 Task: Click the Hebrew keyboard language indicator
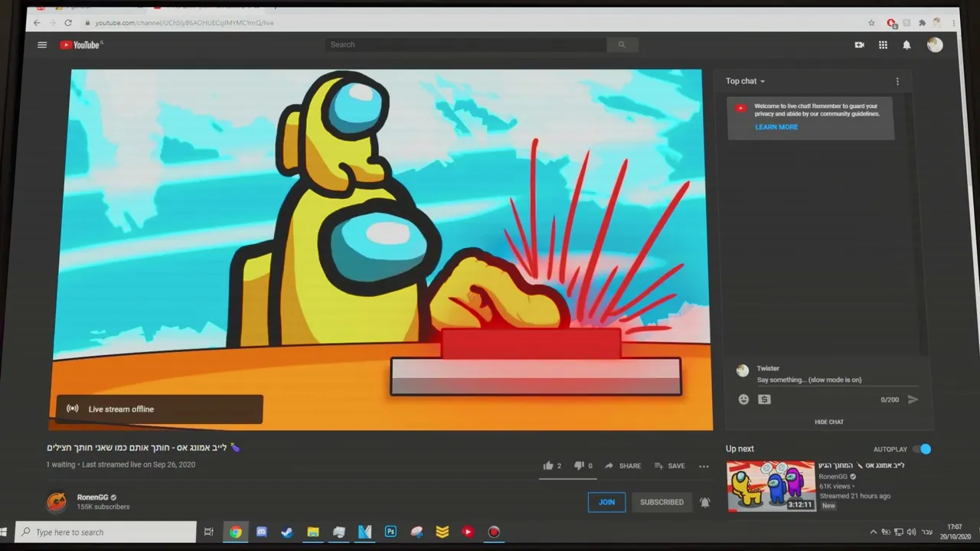[x=926, y=532]
